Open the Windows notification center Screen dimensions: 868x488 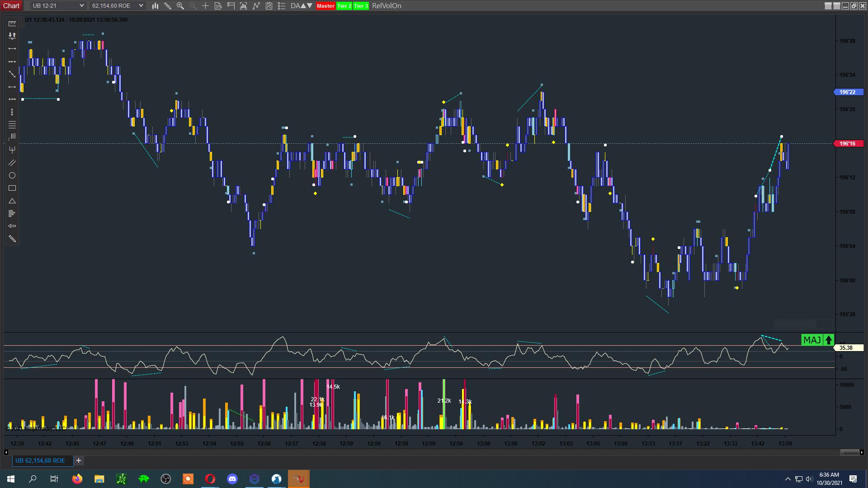pyautogui.click(x=854, y=479)
